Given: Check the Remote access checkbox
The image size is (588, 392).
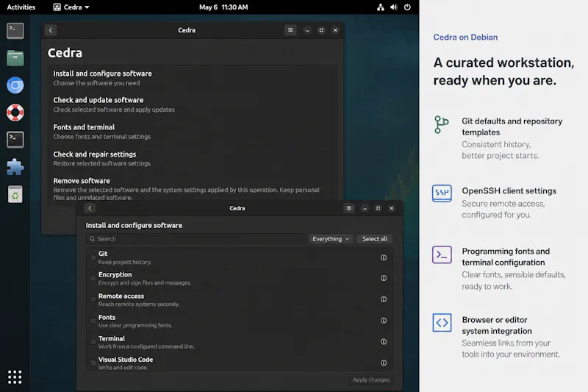Looking at the screenshot, I should (x=93, y=299).
